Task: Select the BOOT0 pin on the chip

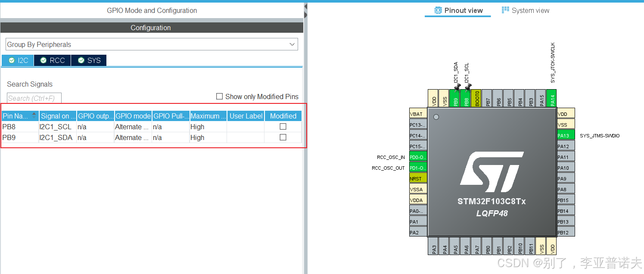Action: point(476,98)
